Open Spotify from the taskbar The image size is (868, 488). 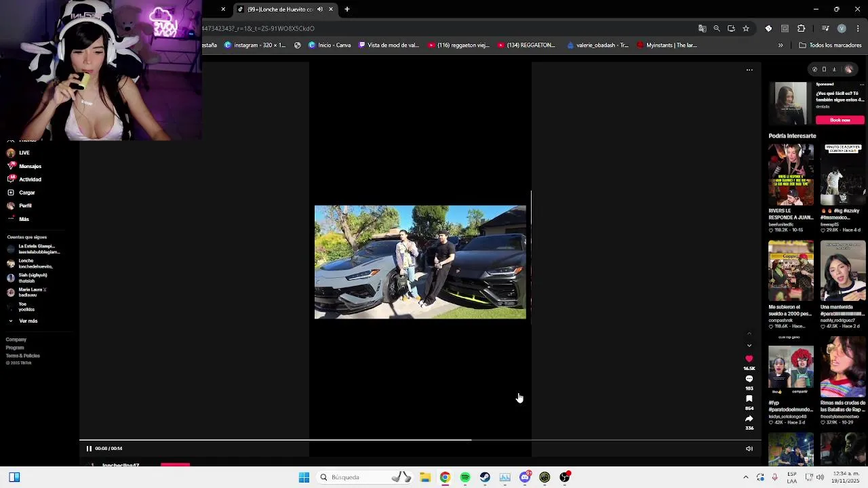465,477
